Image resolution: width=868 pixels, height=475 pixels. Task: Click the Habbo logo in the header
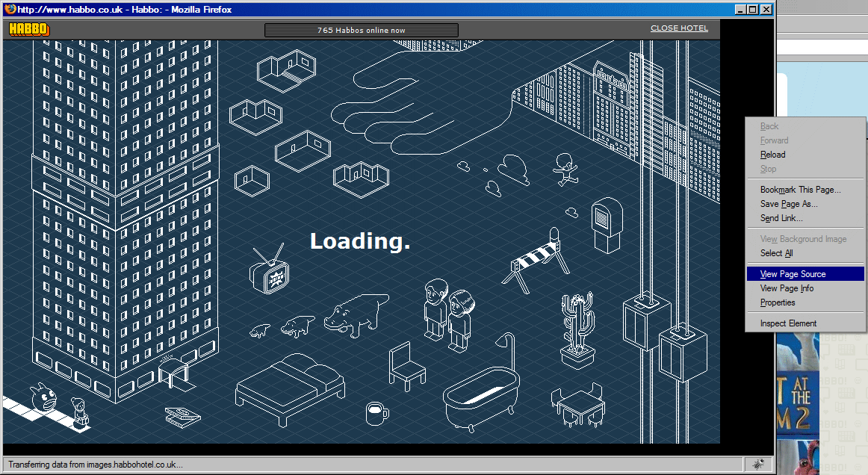click(x=29, y=29)
